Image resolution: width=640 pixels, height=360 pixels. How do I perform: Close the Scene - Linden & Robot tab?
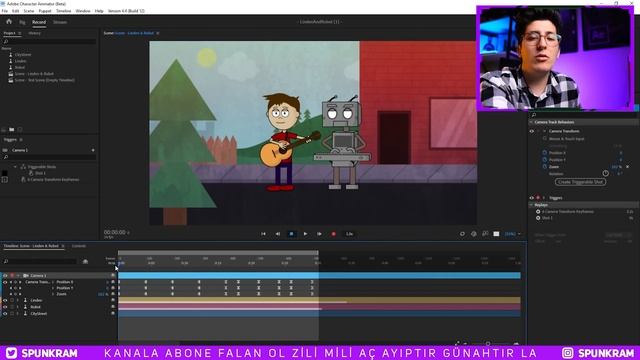(158, 33)
